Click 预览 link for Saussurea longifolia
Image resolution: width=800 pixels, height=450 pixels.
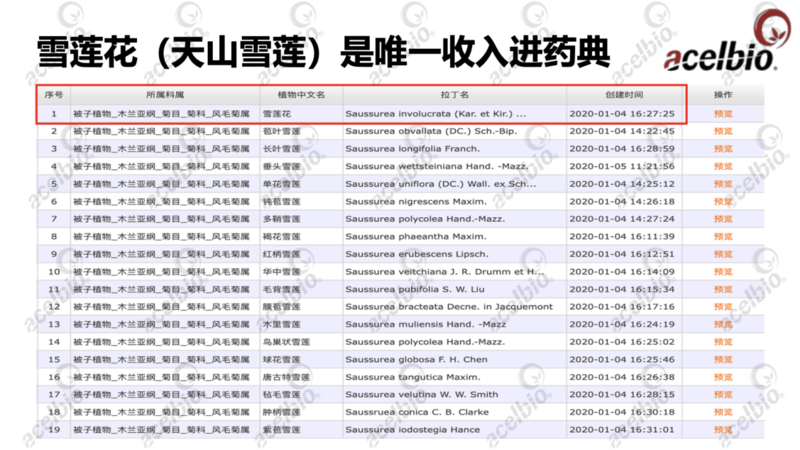coord(723,149)
